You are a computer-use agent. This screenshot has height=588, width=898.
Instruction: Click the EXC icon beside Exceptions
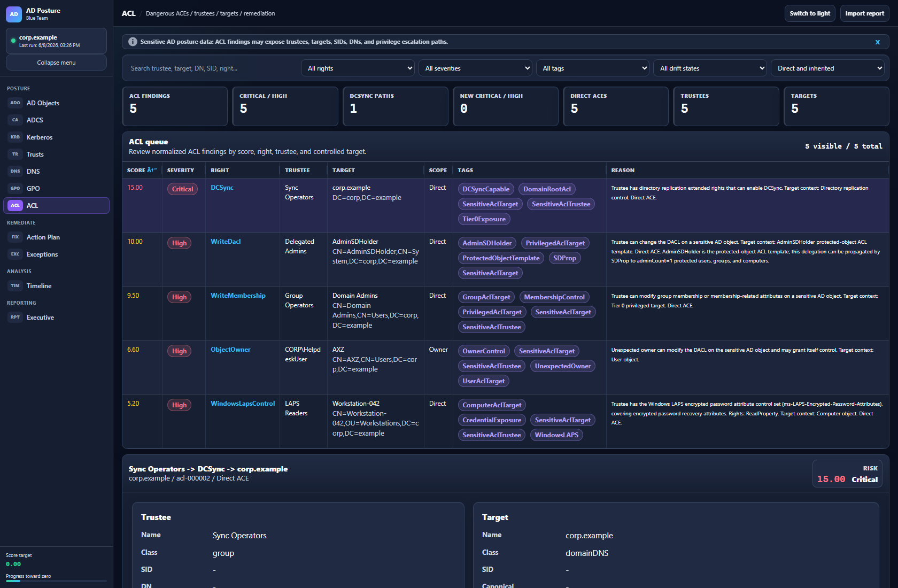tap(15, 254)
